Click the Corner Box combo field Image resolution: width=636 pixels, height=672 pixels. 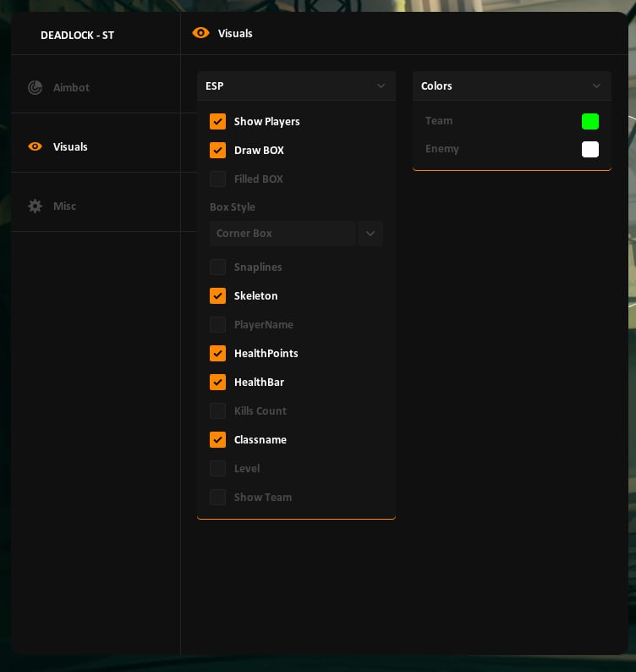click(x=282, y=233)
